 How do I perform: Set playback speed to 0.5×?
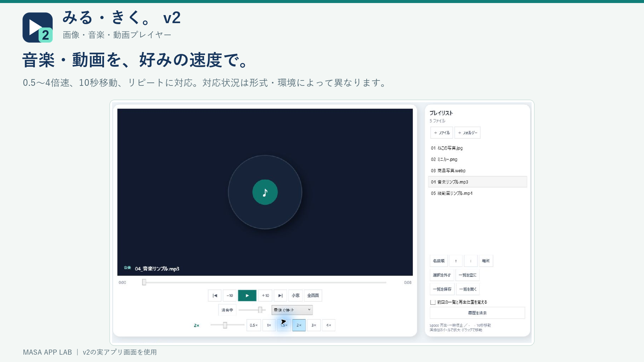click(254, 325)
